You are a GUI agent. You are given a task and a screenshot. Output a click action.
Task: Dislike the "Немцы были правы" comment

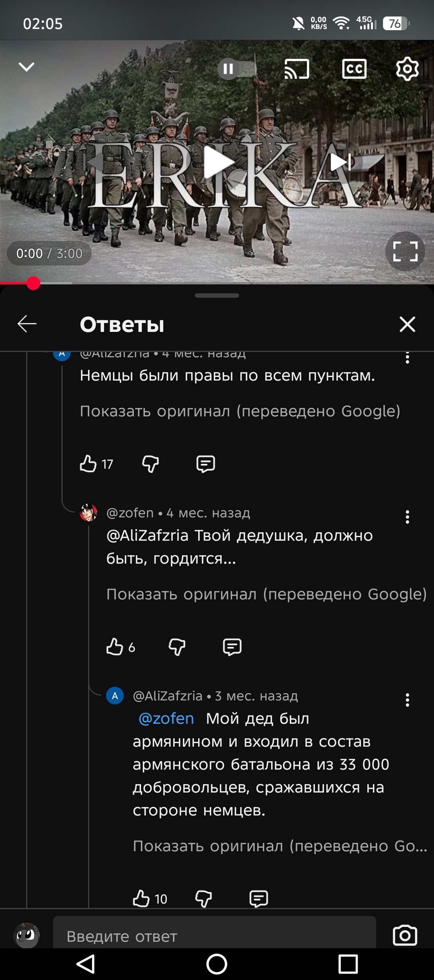click(150, 463)
